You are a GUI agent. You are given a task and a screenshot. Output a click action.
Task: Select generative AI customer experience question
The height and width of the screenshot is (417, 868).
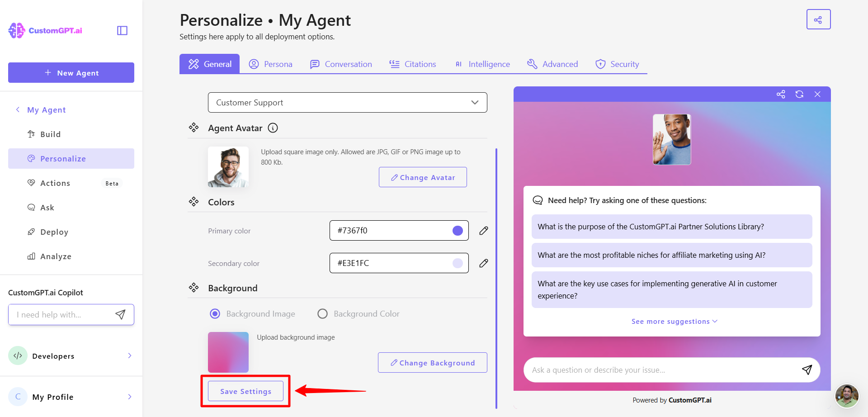[672, 289]
